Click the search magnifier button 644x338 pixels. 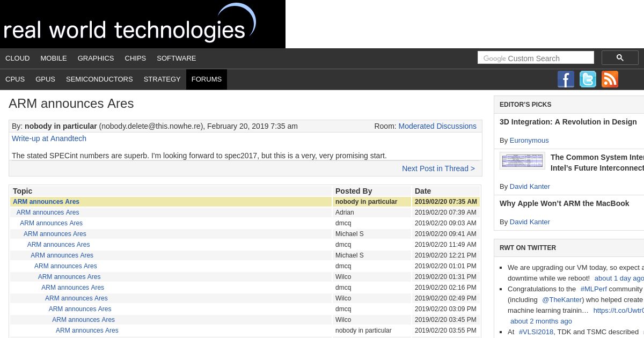click(x=620, y=58)
